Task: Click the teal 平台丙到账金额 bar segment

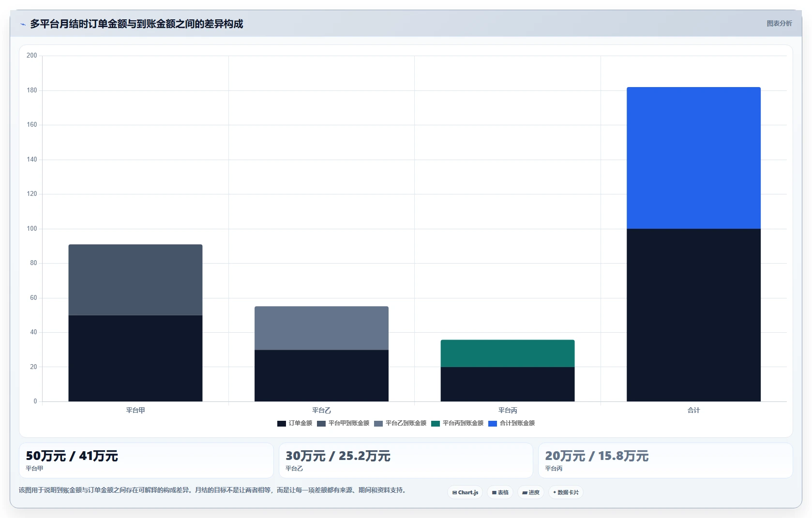Action: coord(508,354)
